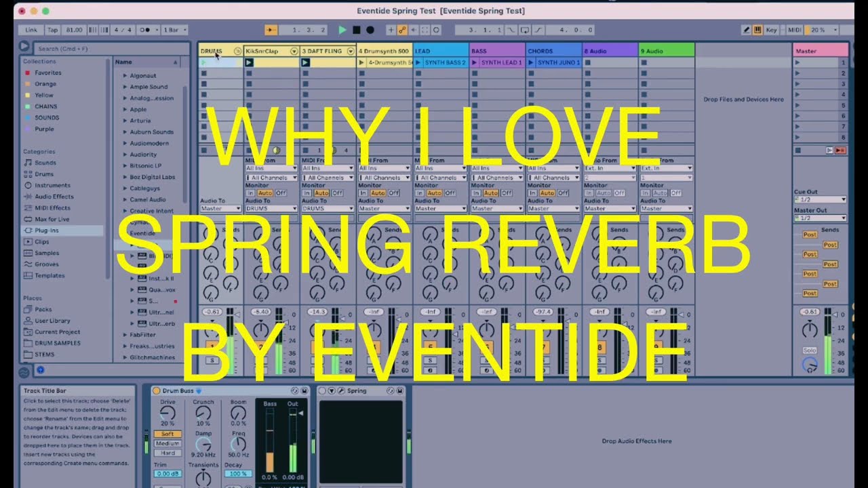This screenshot has height=488, width=868.
Task: Open Clips category in browser
Action: [42, 242]
